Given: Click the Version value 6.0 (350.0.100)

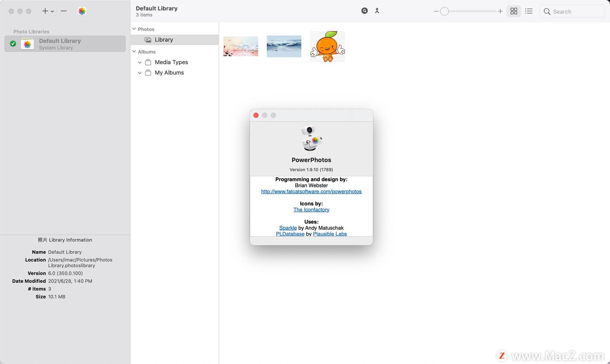Looking at the screenshot, I should click(x=65, y=273).
